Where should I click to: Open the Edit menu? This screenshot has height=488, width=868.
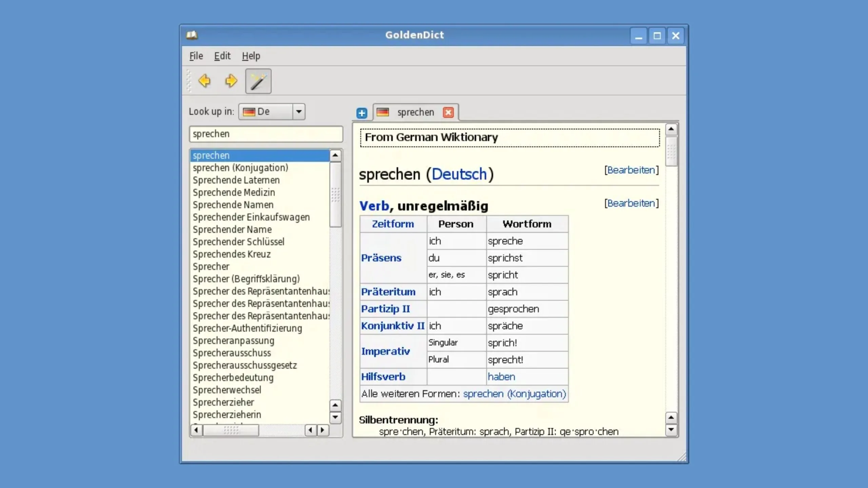[x=222, y=56]
